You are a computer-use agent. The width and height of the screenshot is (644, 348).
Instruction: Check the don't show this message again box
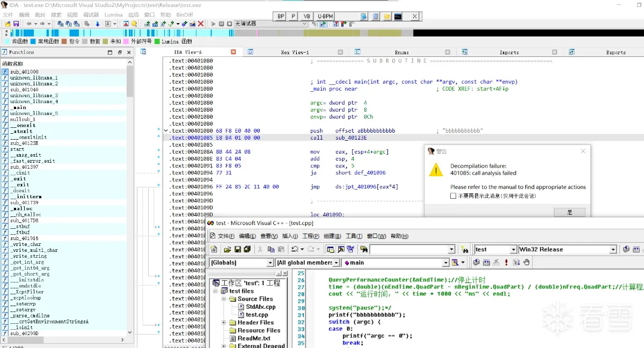click(453, 196)
